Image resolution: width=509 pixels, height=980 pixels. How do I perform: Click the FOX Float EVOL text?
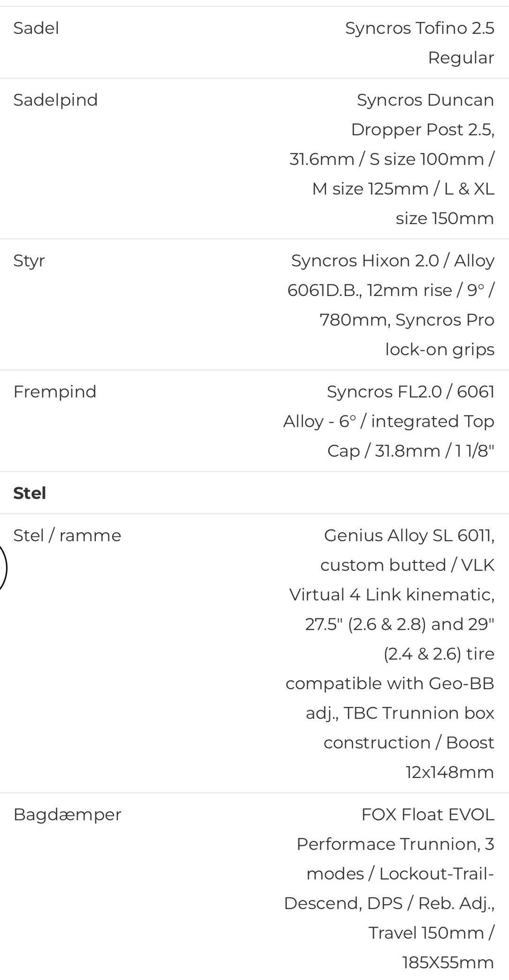(428, 814)
